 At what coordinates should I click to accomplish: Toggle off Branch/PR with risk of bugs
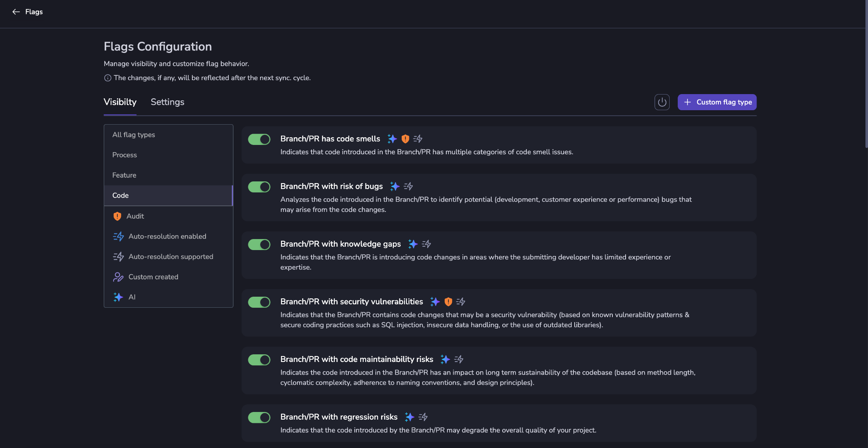(259, 187)
